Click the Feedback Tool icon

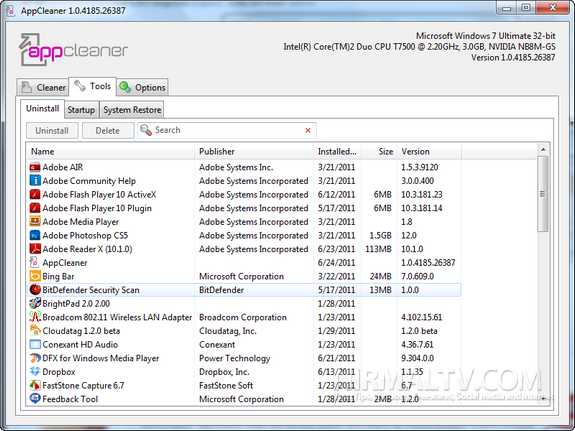pos(35,399)
